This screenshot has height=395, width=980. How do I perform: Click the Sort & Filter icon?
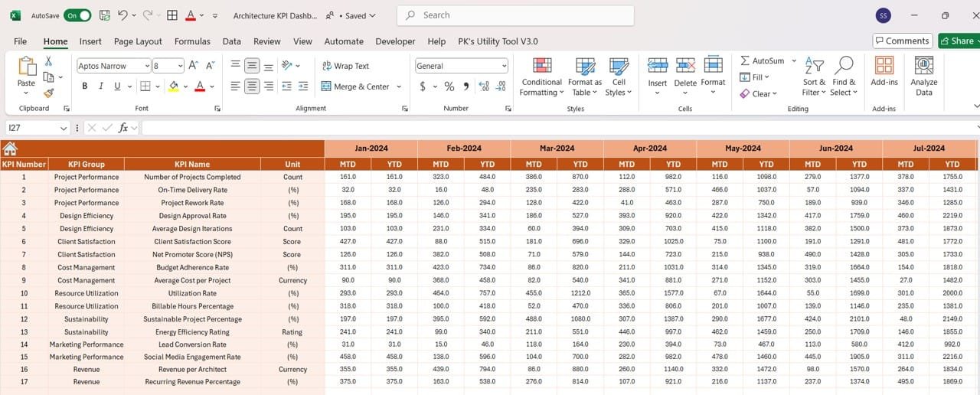814,77
